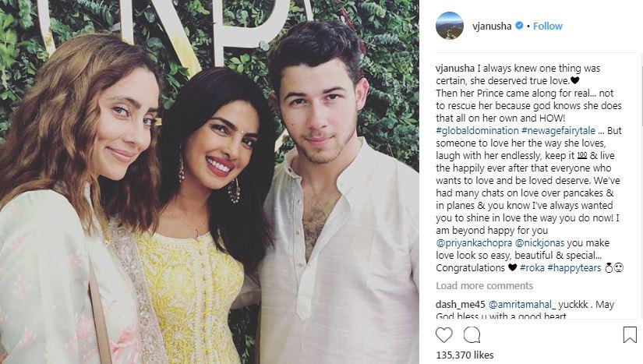The width and height of the screenshot is (643, 364).
Task: Visit the @priyankachopra mention
Action: 474,243
